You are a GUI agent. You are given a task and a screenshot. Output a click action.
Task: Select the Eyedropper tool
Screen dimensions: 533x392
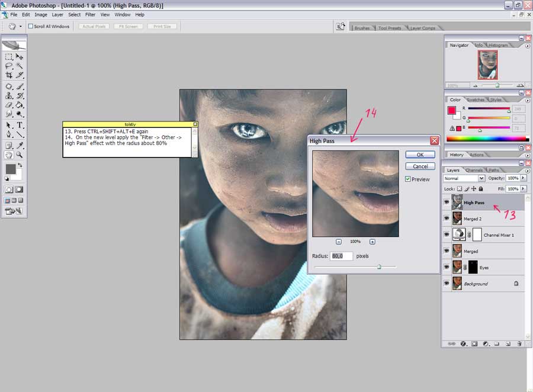coord(20,145)
